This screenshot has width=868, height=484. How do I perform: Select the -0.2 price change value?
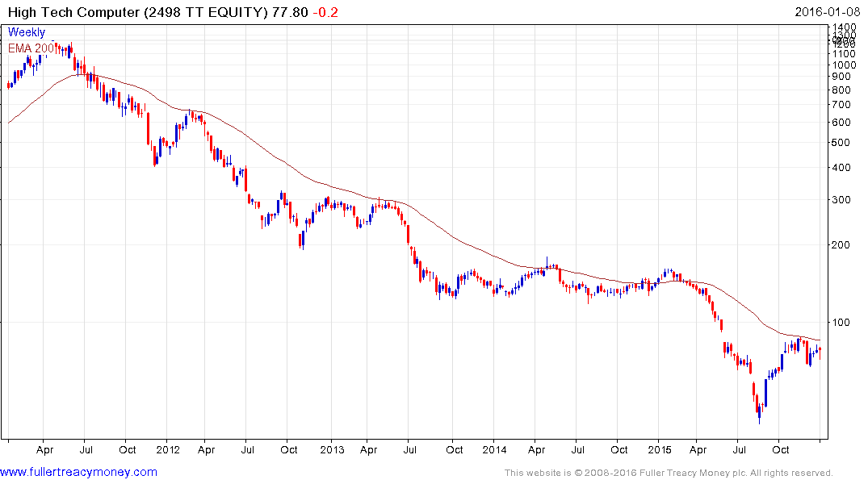point(325,12)
